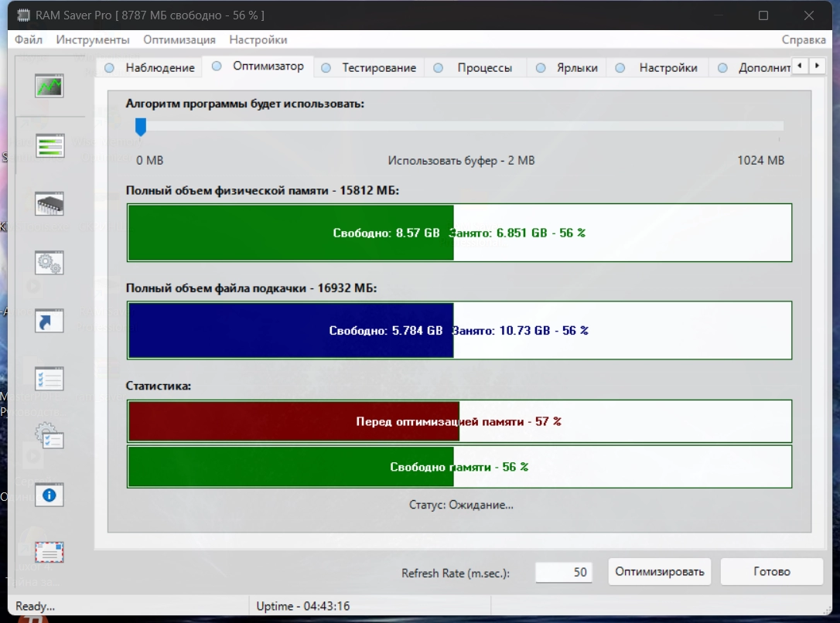Click the envelope letter sidebar icon

click(50, 553)
